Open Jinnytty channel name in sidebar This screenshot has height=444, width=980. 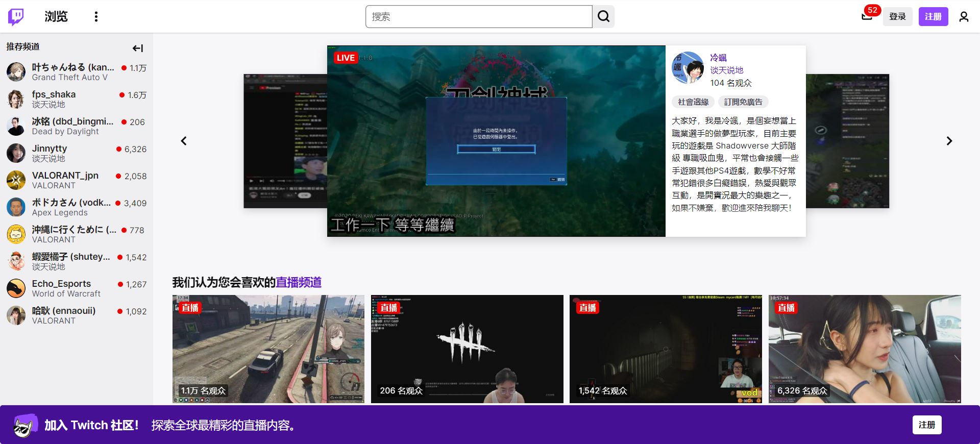[50, 149]
